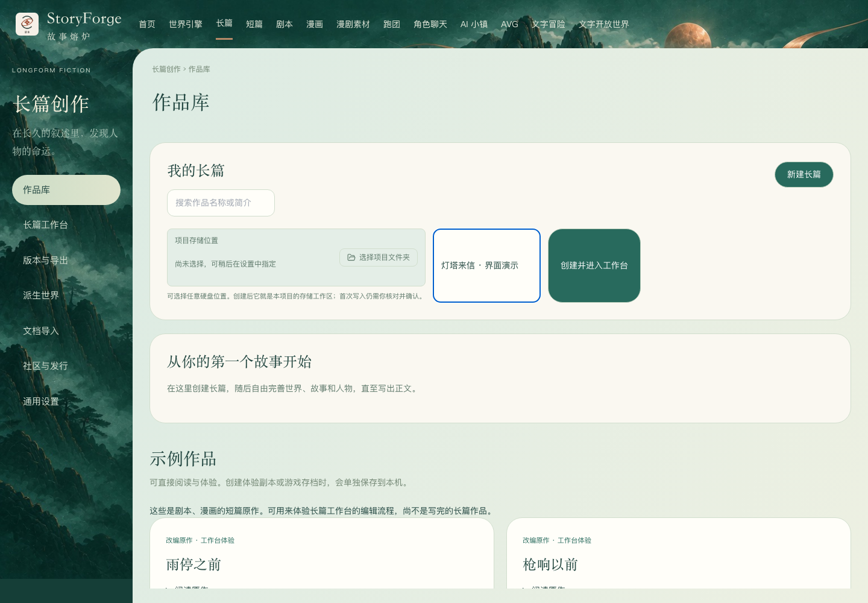Go to 文字开放世界 in the top bar
Viewport: 868px width, 603px height.
tap(604, 24)
